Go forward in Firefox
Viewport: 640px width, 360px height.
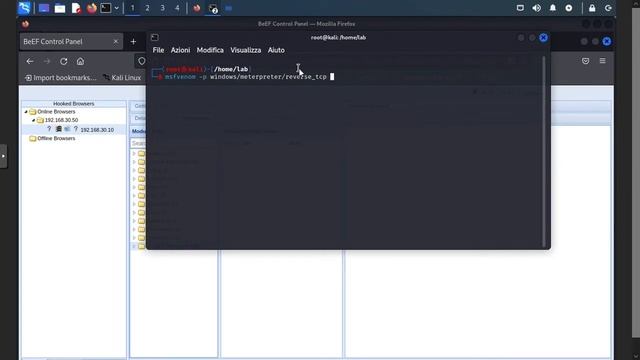pos(47,61)
